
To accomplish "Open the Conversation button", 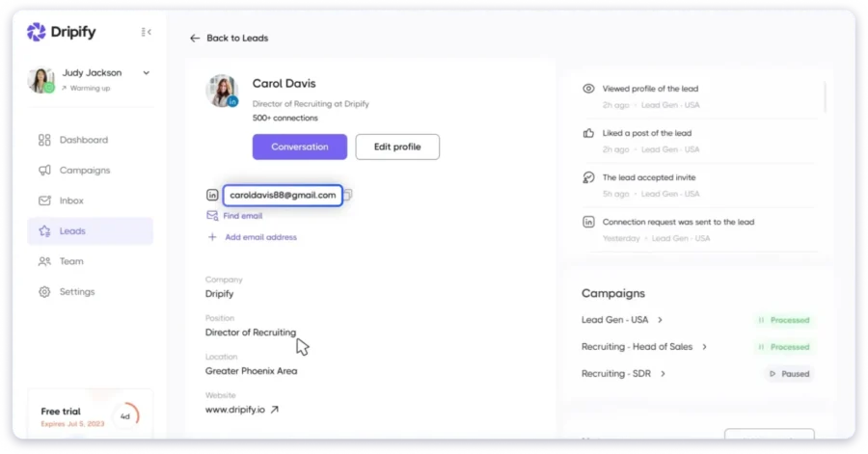I will click(x=300, y=147).
